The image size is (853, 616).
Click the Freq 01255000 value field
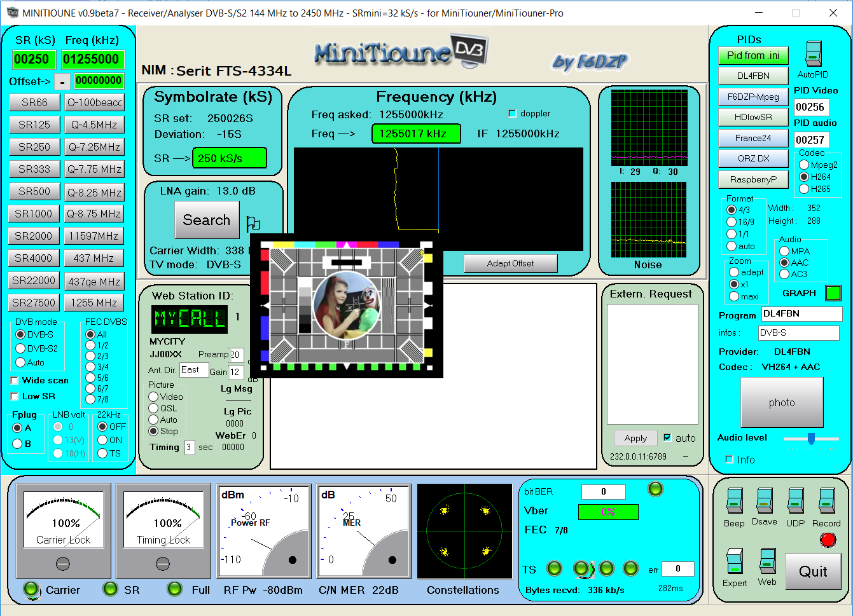click(92, 59)
